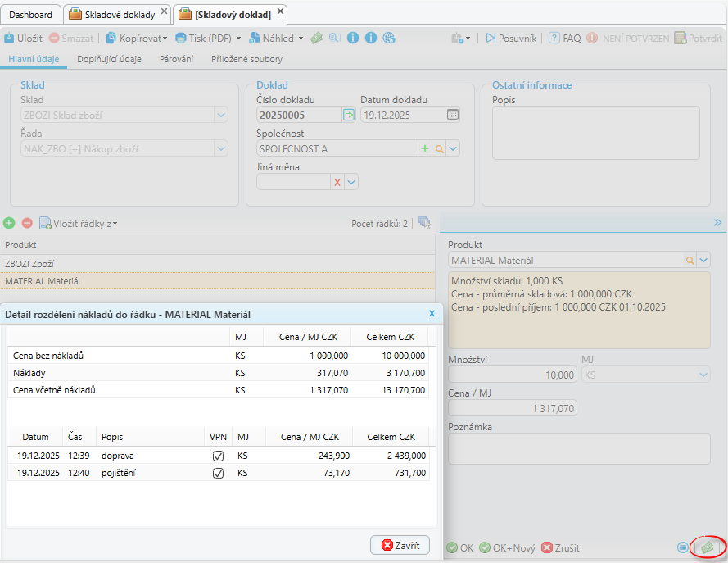Image resolution: width=728 pixels, height=563 pixels.
Task: Click the green plus add-row icon
Action: click(x=9, y=223)
